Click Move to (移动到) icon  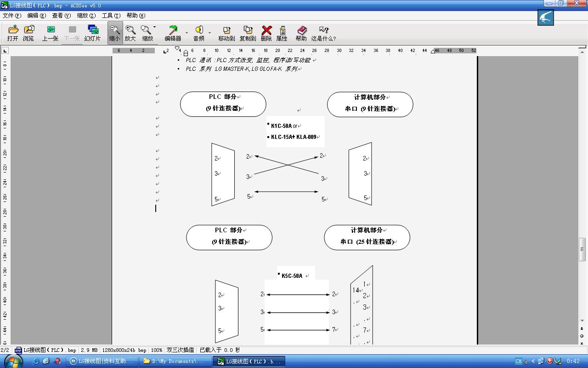point(226,33)
